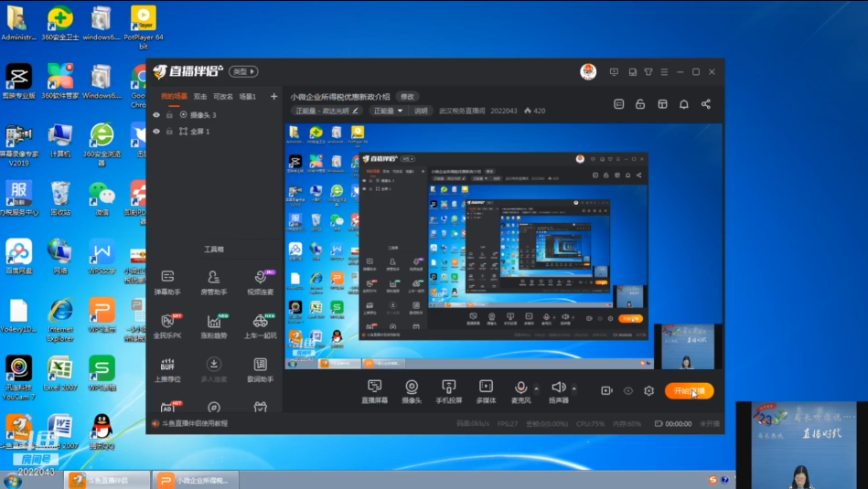Add a 摄像头 camera source

coord(412,391)
